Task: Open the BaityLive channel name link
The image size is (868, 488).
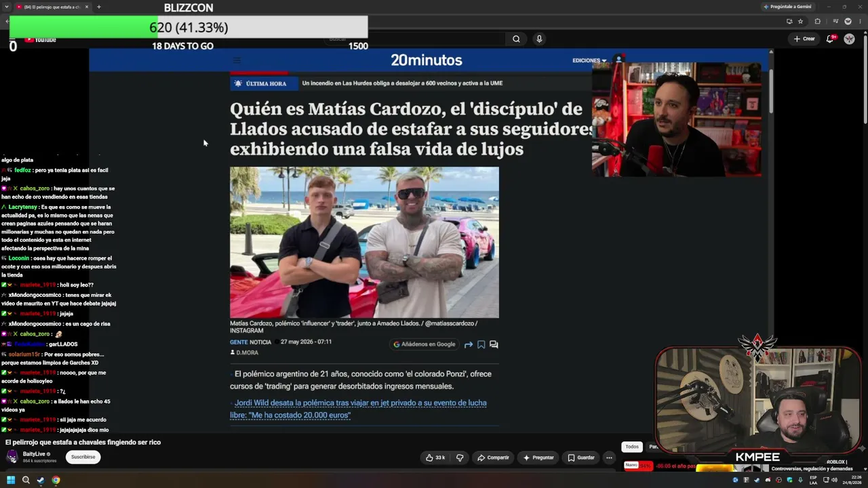Action: [x=34, y=454]
